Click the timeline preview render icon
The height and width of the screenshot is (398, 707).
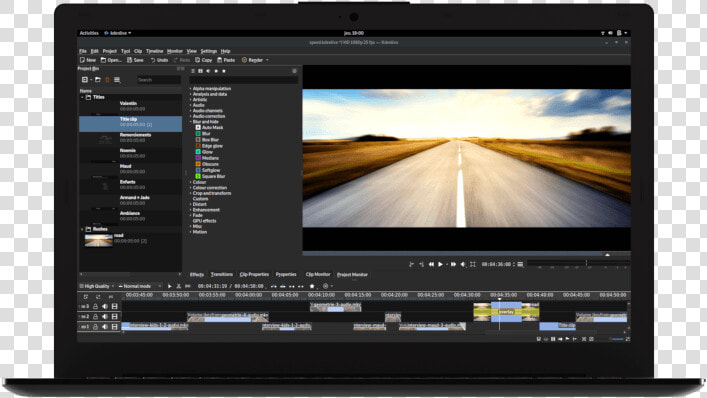click(326, 286)
